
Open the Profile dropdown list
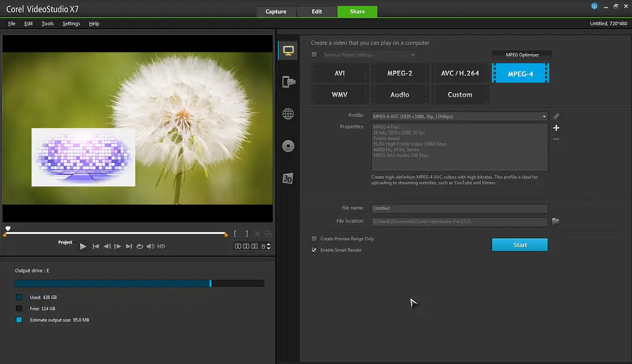tap(544, 116)
